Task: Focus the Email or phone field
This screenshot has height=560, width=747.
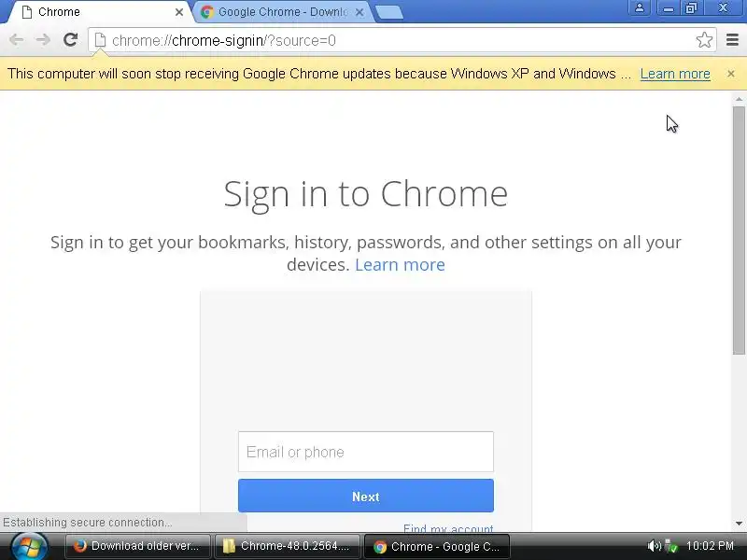Action: (366, 452)
